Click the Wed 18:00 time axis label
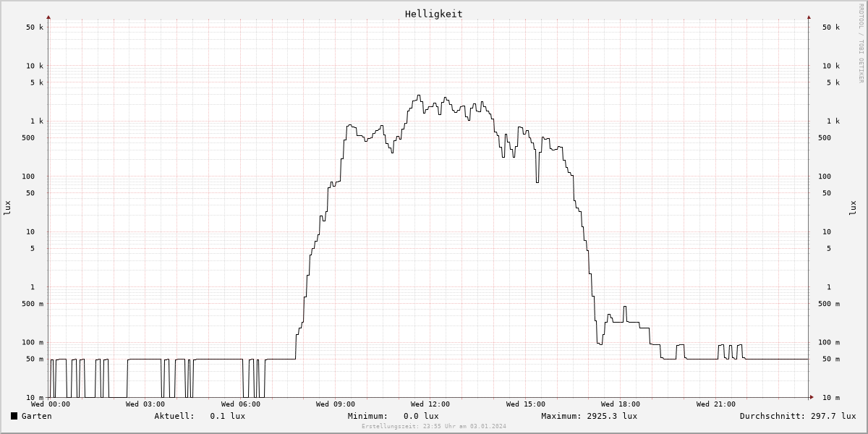 pos(621,404)
